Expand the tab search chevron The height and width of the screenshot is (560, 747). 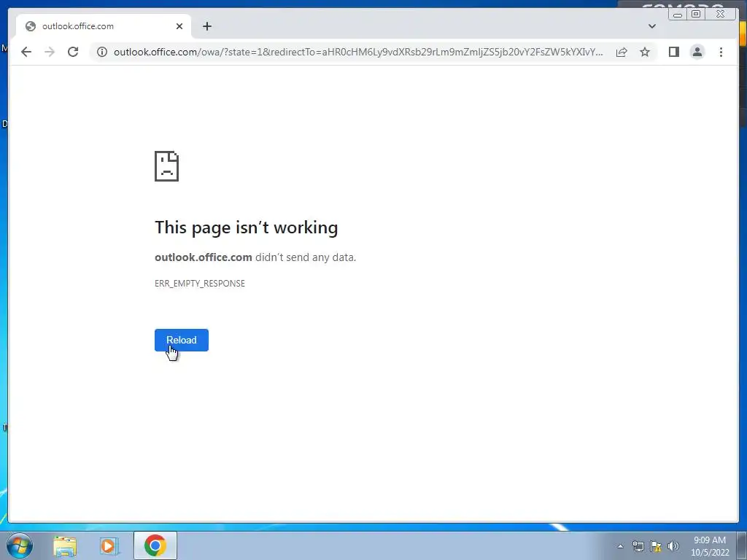coord(651,26)
